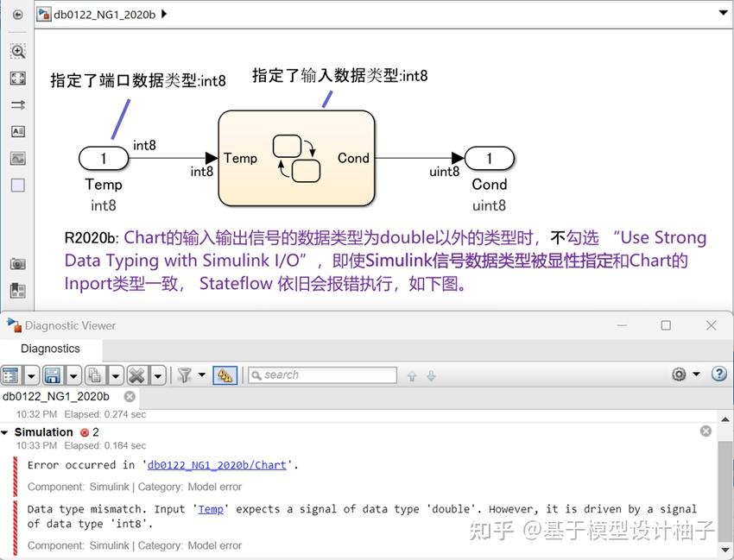Click the Screenshot camera icon in the sidebar

click(x=17, y=266)
